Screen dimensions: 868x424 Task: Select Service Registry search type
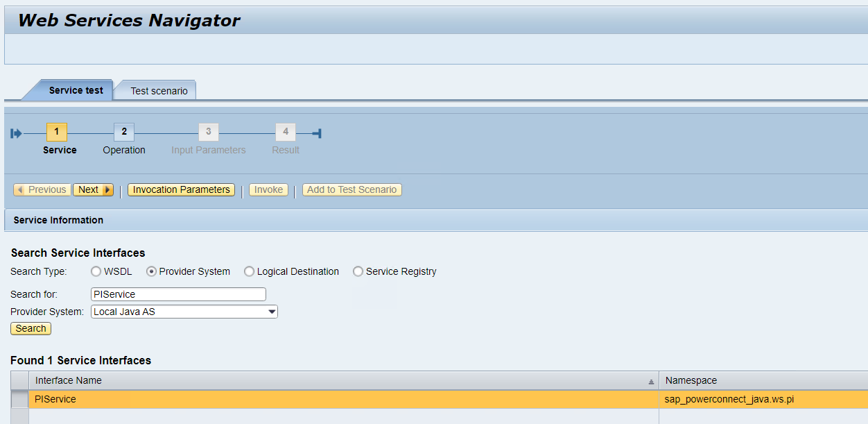tap(358, 272)
